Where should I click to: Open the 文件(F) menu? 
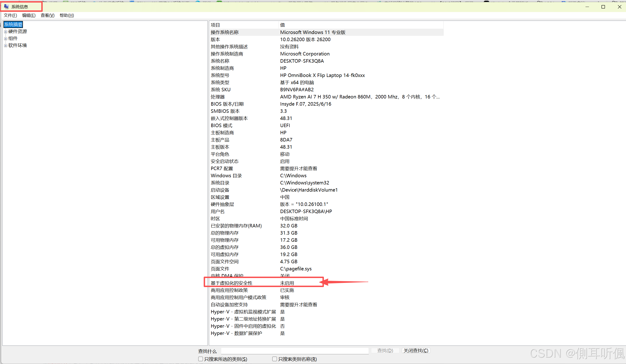[10, 15]
